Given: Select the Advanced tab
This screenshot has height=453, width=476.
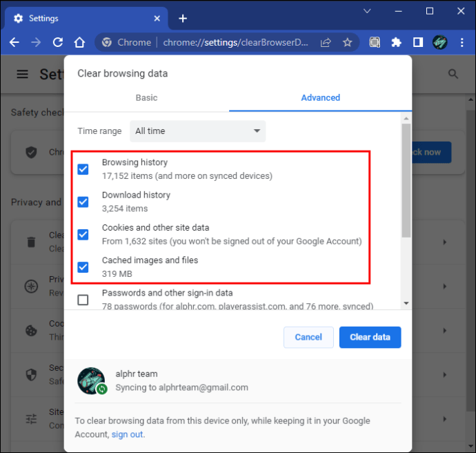Looking at the screenshot, I should tap(320, 98).
